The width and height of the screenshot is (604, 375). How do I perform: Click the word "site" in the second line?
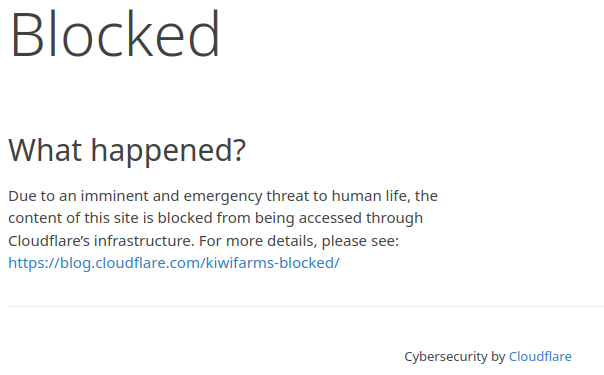point(126,218)
